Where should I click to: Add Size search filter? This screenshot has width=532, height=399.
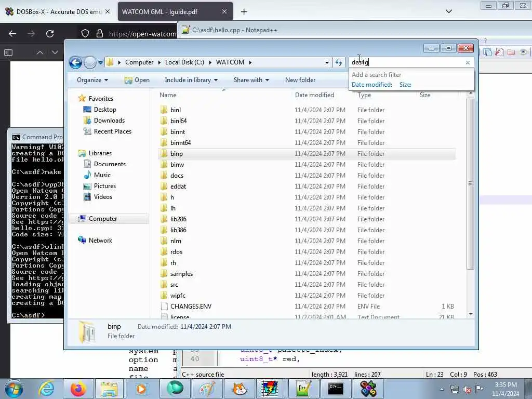(405, 85)
